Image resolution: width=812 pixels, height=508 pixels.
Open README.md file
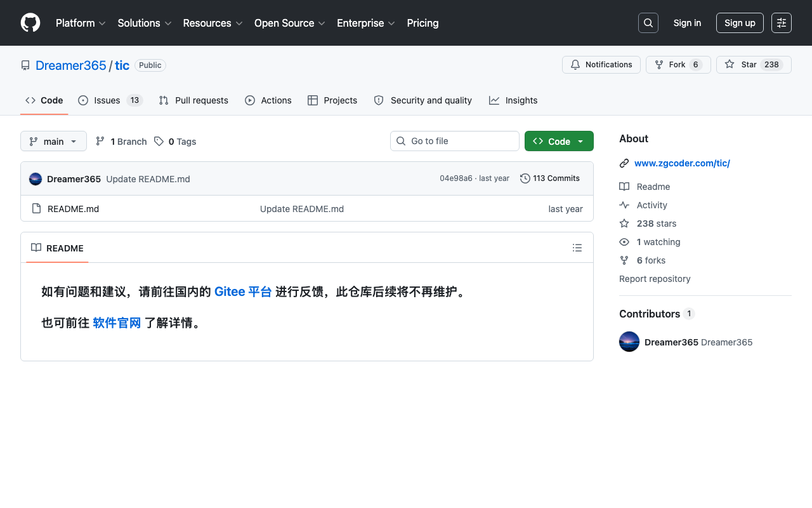tap(73, 208)
